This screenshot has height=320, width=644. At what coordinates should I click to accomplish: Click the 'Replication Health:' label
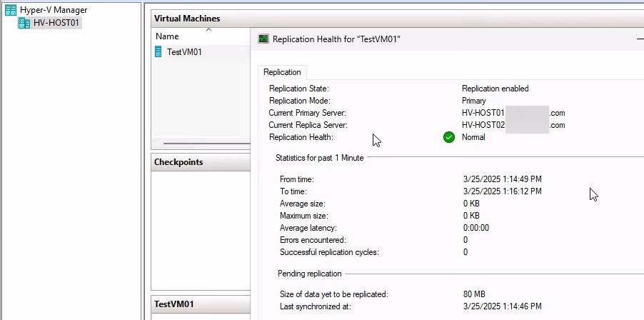[x=301, y=137]
